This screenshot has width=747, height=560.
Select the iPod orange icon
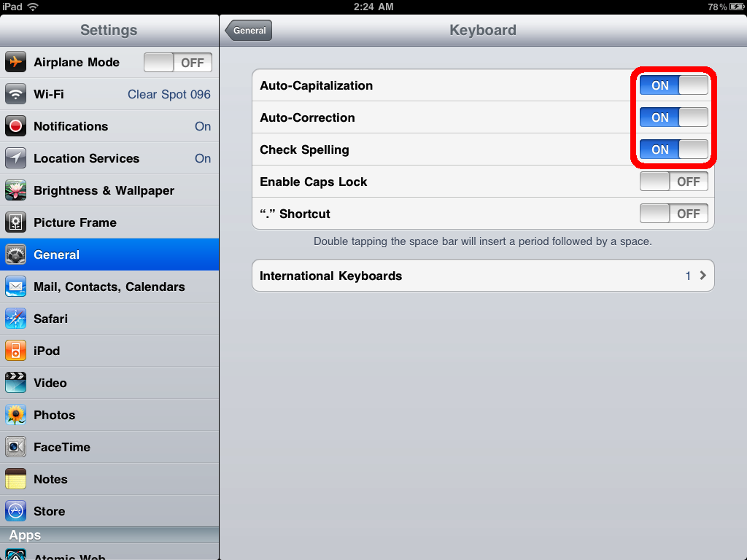pyautogui.click(x=15, y=351)
